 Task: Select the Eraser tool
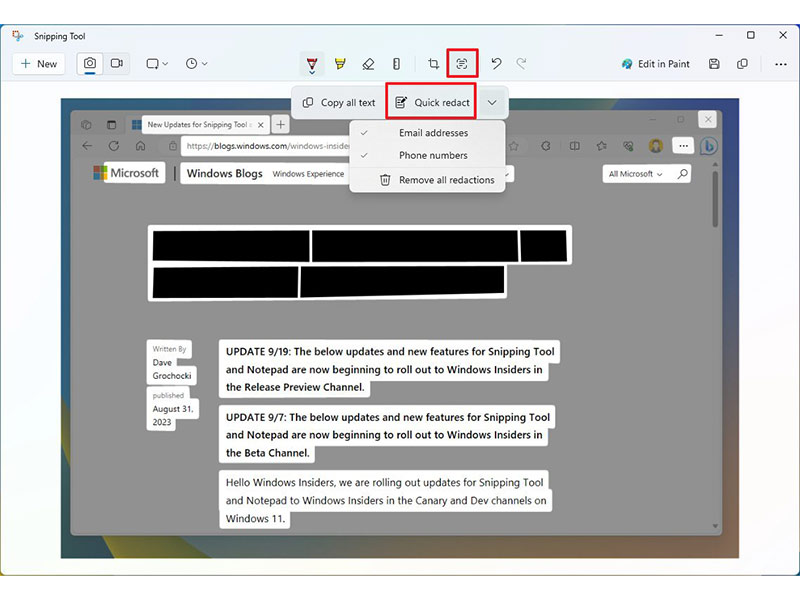pos(368,64)
